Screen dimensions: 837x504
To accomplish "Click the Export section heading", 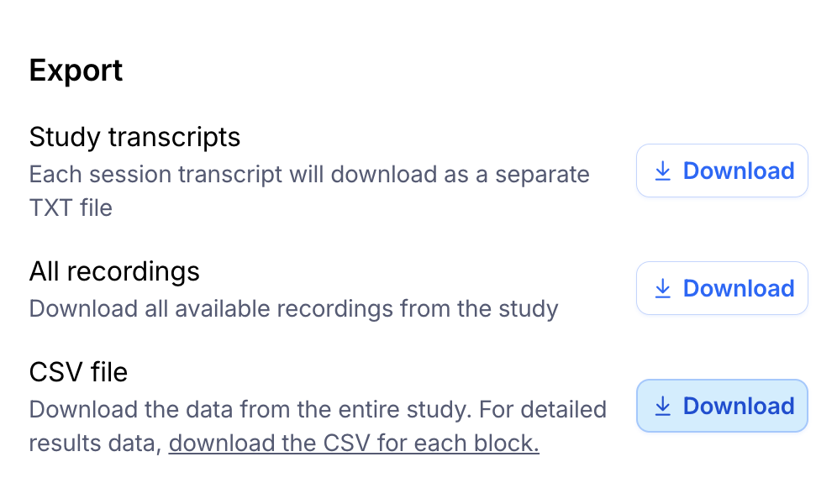I will coord(76,71).
